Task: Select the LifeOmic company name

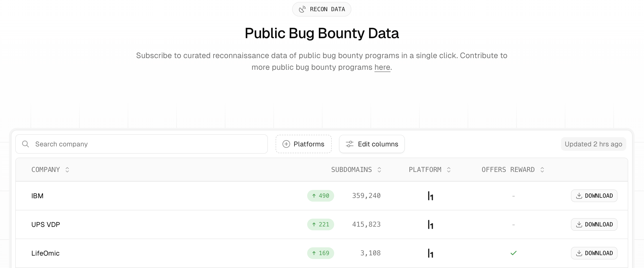Action: [45, 253]
